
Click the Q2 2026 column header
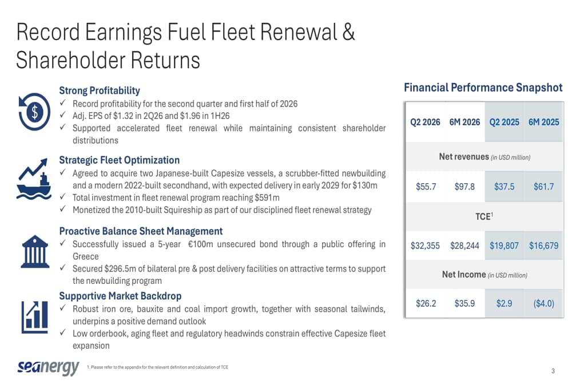point(426,122)
